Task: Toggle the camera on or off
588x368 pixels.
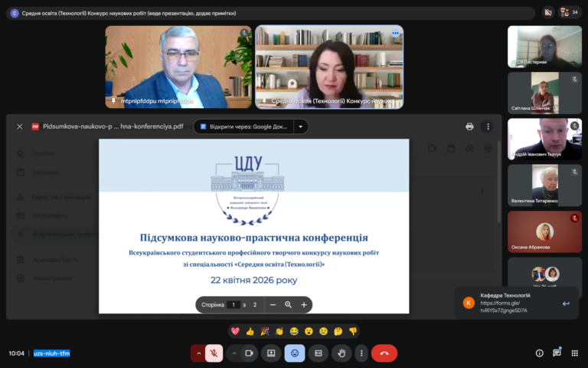Action: tap(249, 353)
